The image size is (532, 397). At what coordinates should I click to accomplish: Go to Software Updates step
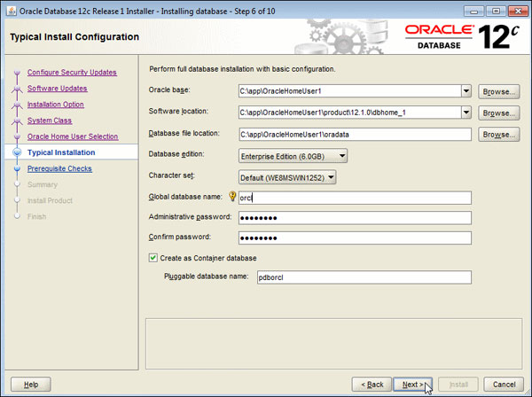coord(58,88)
